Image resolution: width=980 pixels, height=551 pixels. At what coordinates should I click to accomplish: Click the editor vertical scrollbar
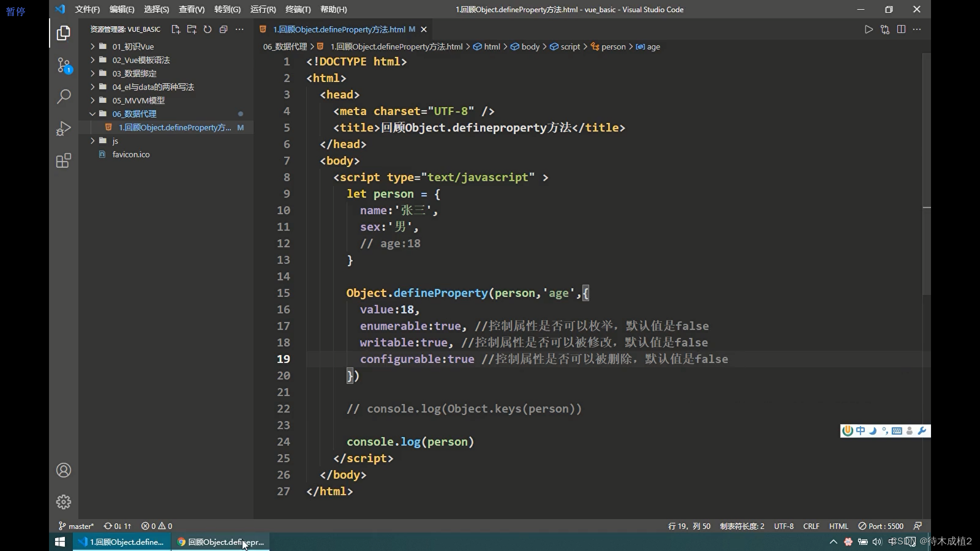(926, 173)
